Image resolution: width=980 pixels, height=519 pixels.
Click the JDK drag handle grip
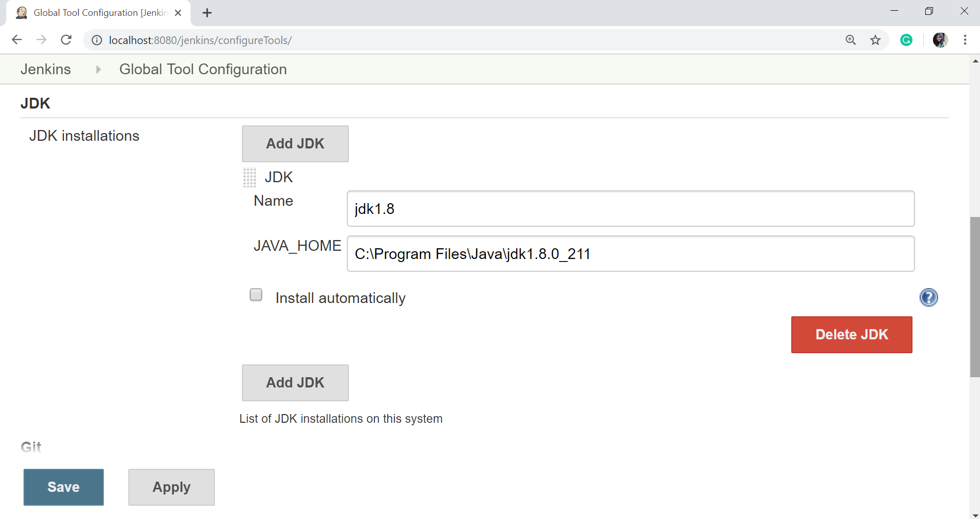point(249,178)
